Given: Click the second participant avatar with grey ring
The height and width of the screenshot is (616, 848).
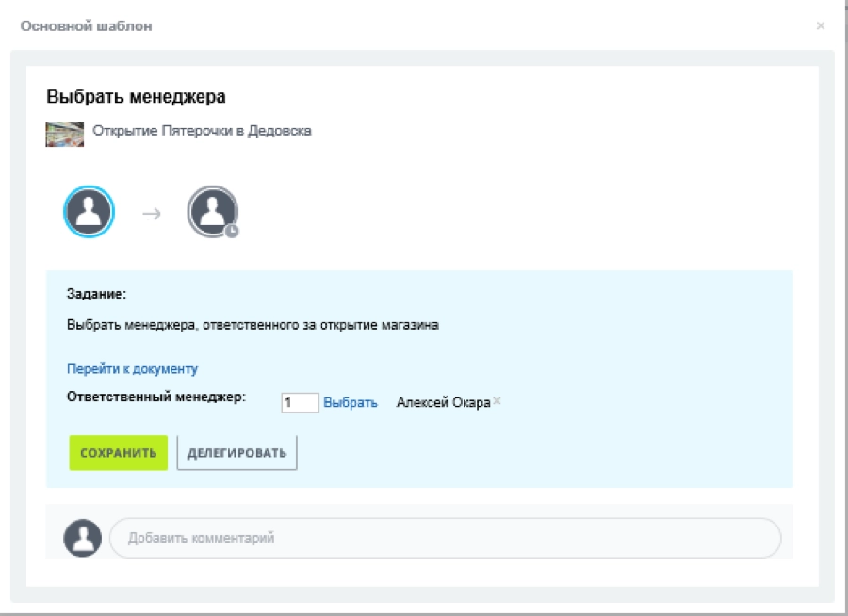Looking at the screenshot, I should point(212,211).
